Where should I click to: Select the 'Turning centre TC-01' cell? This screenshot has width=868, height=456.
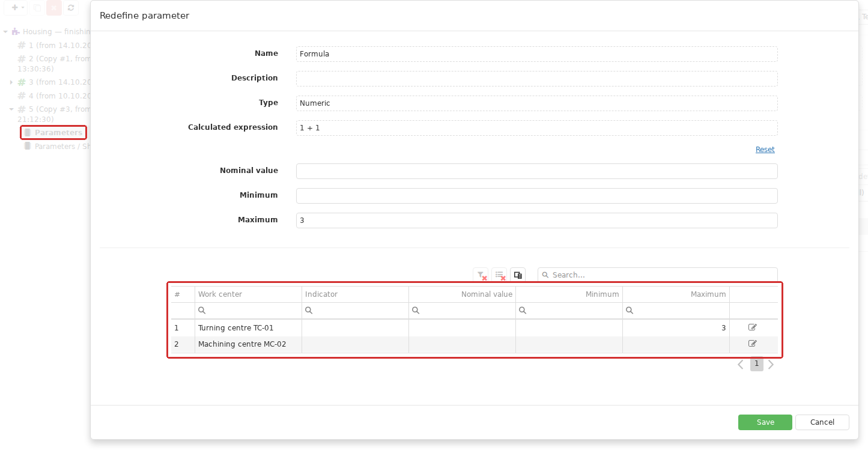[x=248, y=328]
